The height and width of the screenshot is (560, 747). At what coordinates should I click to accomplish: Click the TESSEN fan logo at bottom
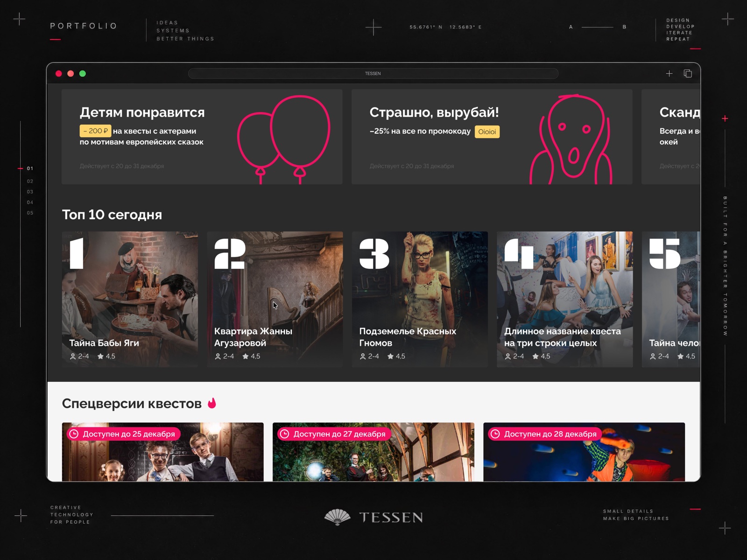click(338, 517)
